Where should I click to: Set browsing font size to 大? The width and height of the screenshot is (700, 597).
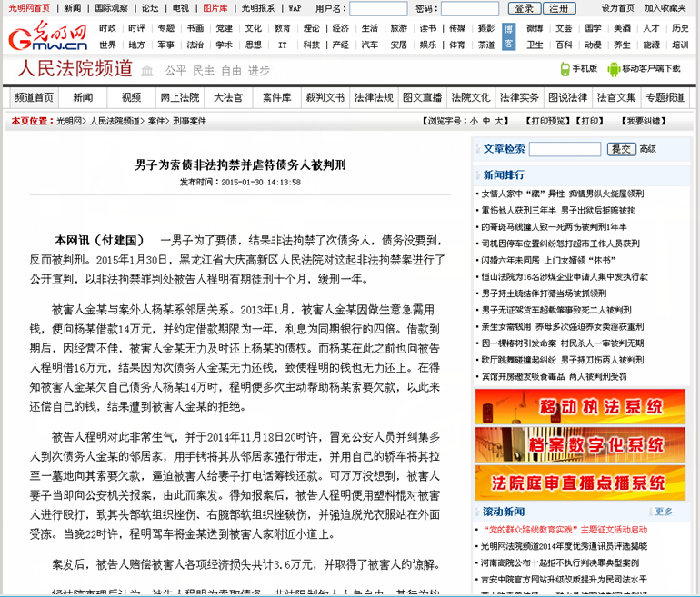[499, 121]
